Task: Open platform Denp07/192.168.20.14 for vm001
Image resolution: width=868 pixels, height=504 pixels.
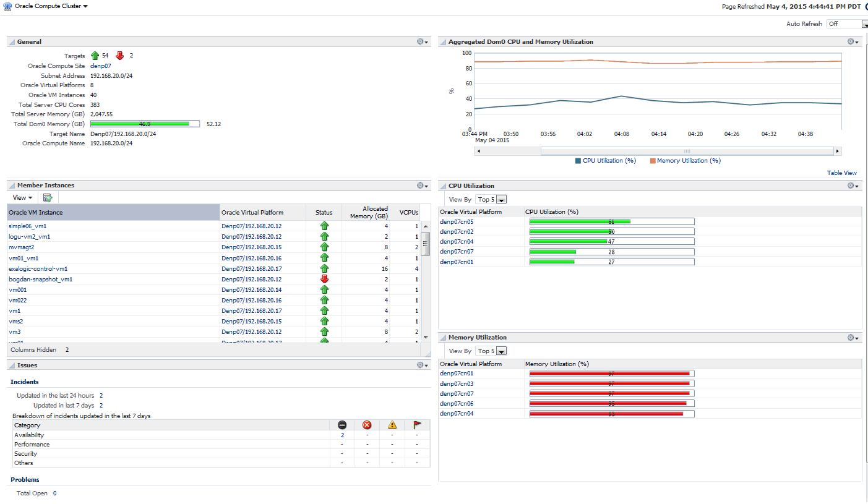Action: click(251, 290)
